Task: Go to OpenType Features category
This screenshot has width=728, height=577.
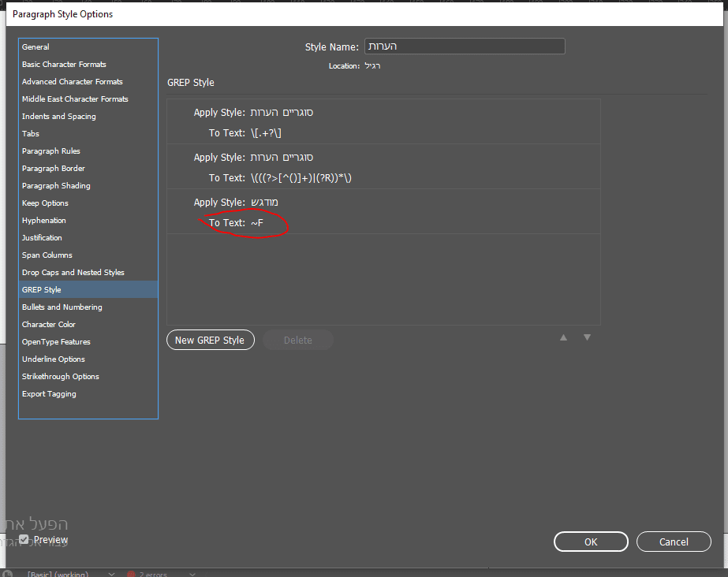Action: point(88,342)
